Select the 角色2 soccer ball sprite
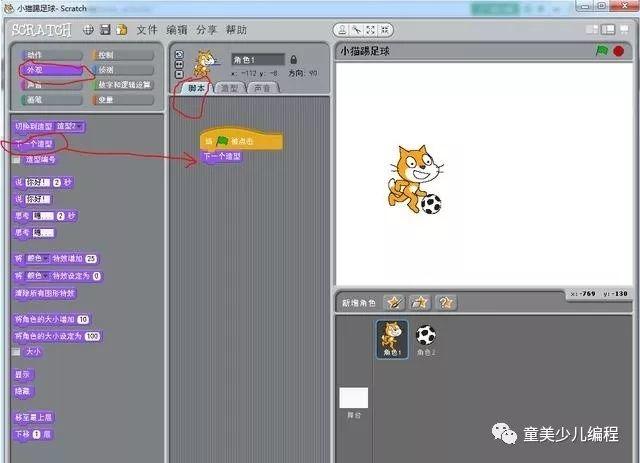Image resolution: width=640 pixels, height=463 pixels. 426,339
